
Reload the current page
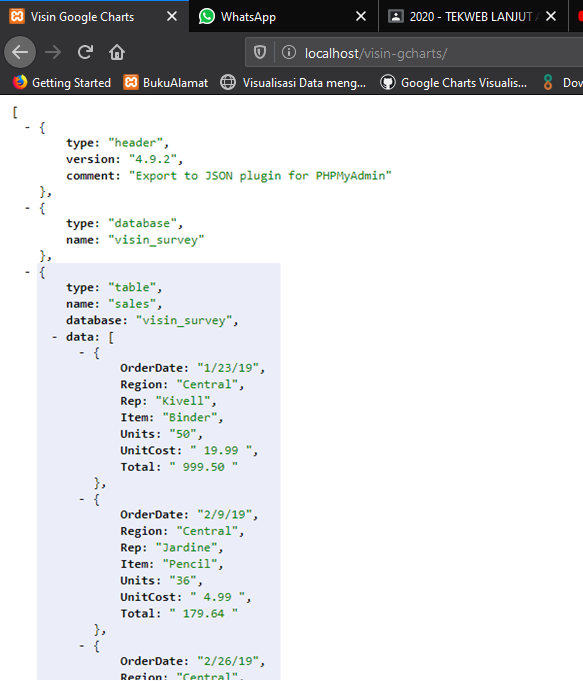tap(85, 53)
